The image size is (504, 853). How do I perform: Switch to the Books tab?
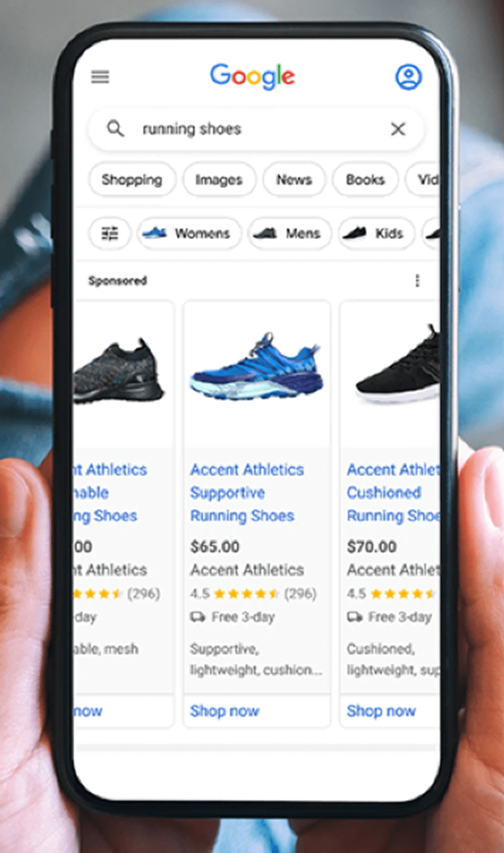[365, 180]
